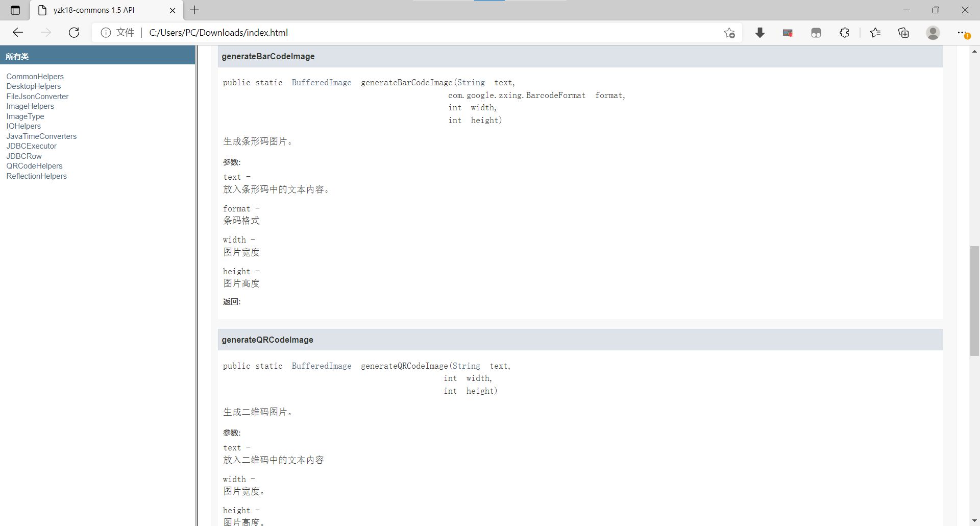The image size is (980, 526).
Task: Open the tab actions menu icon
Action: click(15, 10)
